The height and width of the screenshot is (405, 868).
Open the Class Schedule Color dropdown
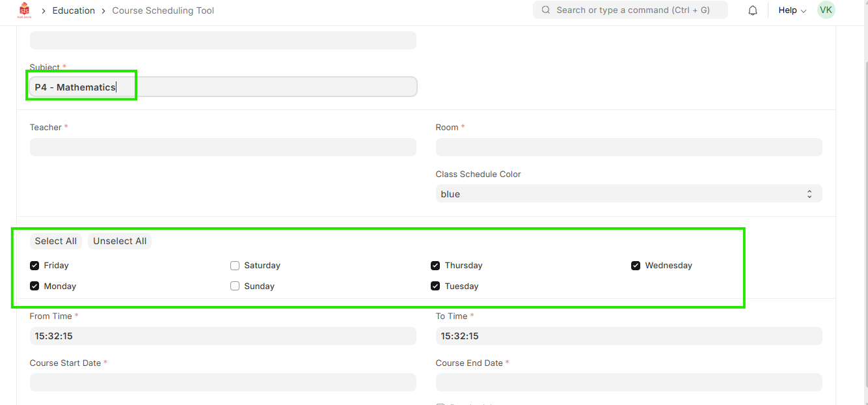tap(629, 194)
